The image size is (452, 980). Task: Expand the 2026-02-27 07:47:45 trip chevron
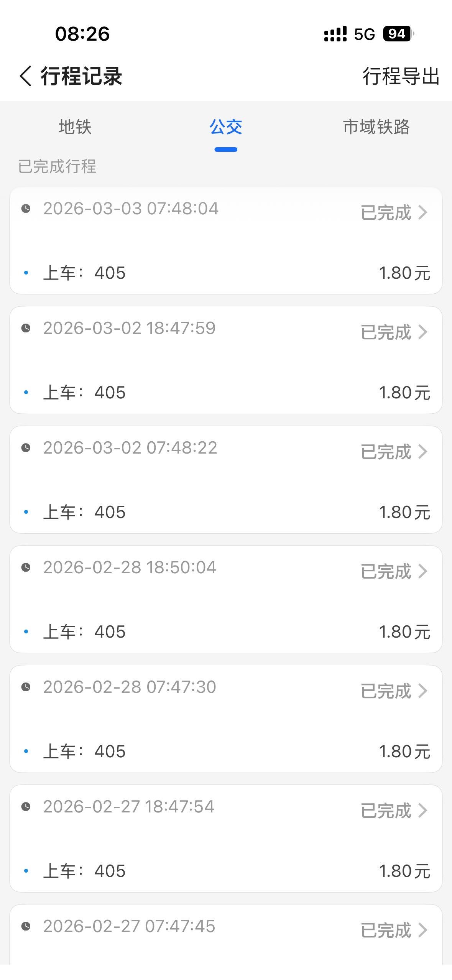(x=422, y=930)
